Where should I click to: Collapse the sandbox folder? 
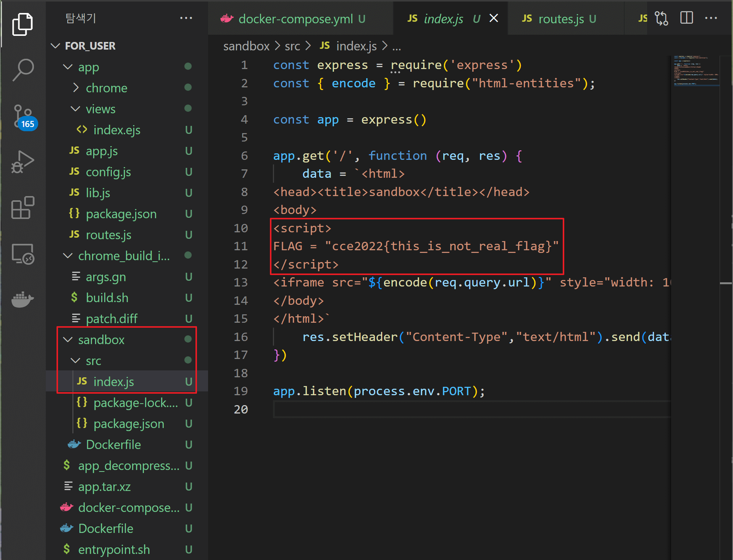click(x=101, y=340)
